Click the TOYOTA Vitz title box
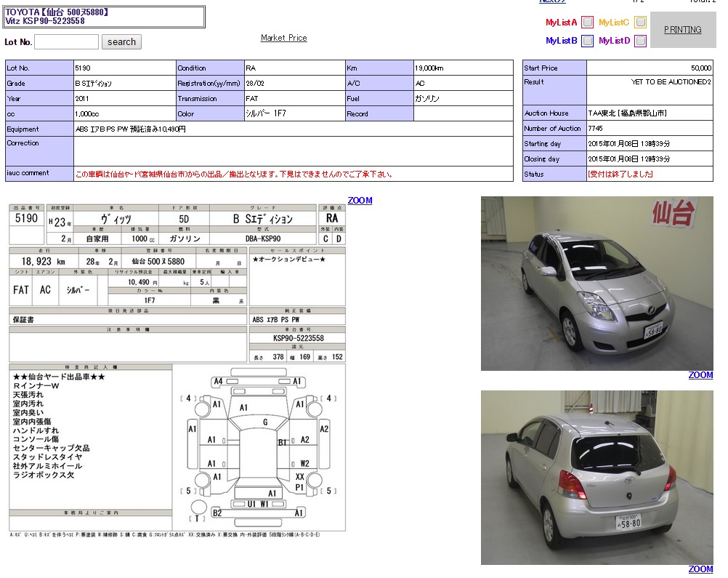Viewport: 728px width, 578px height. 104,17
